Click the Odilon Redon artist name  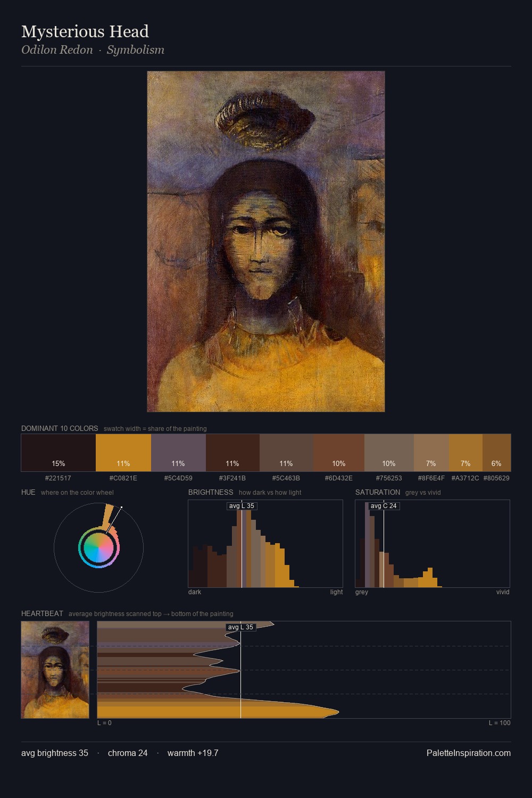[57, 50]
